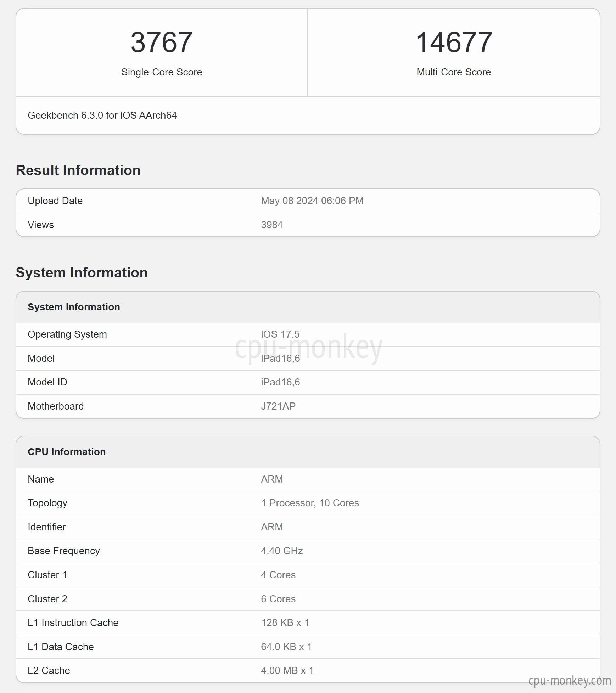Viewport: 616px width, 693px height.
Task: Click the Geekbench 6.3.0 for iOS AArch64 text
Action: (x=102, y=115)
